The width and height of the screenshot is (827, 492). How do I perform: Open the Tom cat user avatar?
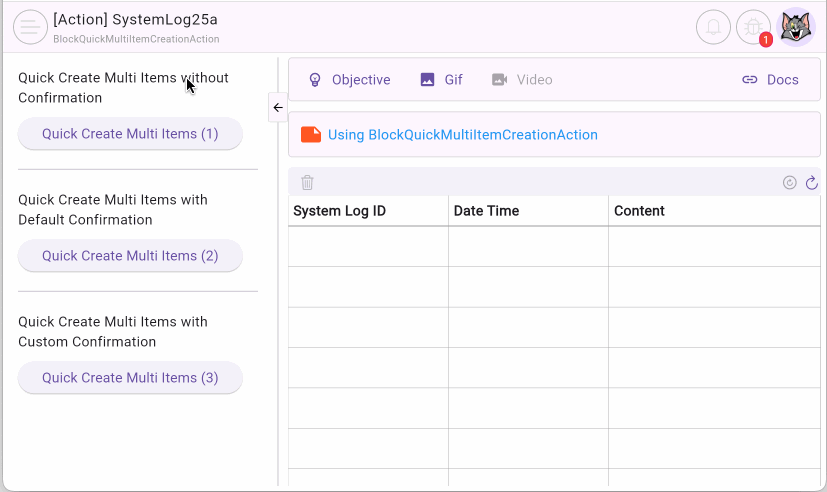tap(796, 27)
